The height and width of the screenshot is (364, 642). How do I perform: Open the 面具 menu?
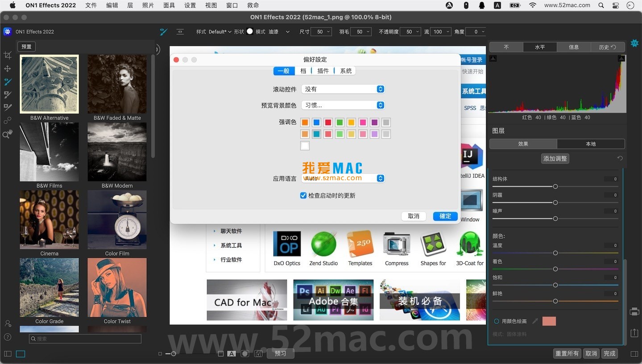click(169, 5)
